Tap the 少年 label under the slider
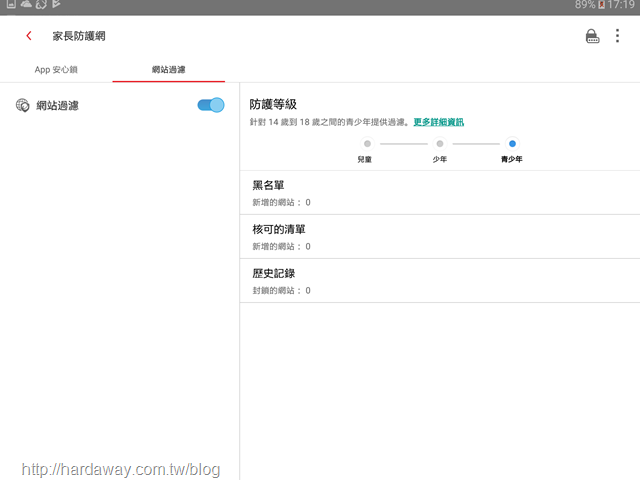The image size is (640, 480). pyautogui.click(x=440, y=159)
